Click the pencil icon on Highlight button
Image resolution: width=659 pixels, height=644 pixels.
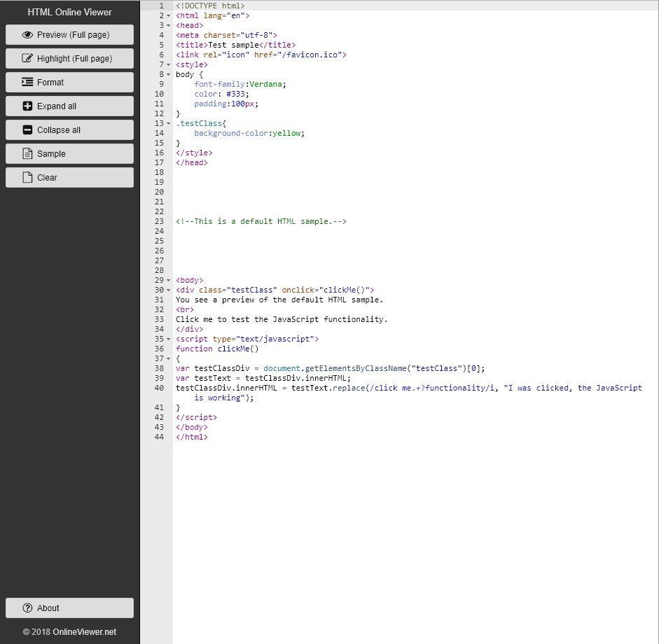coord(27,58)
